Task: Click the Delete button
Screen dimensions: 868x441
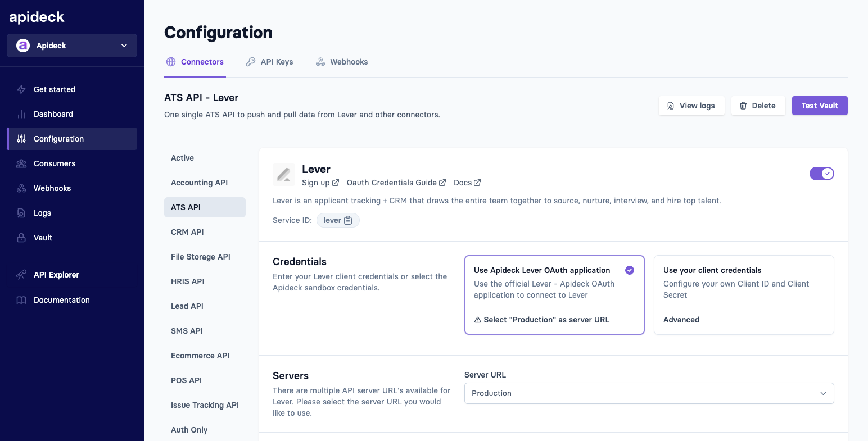Action: coord(758,106)
